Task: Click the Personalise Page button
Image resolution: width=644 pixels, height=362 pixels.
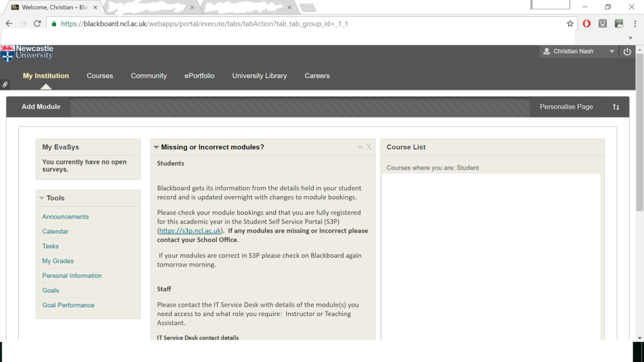Action: pyautogui.click(x=566, y=107)
